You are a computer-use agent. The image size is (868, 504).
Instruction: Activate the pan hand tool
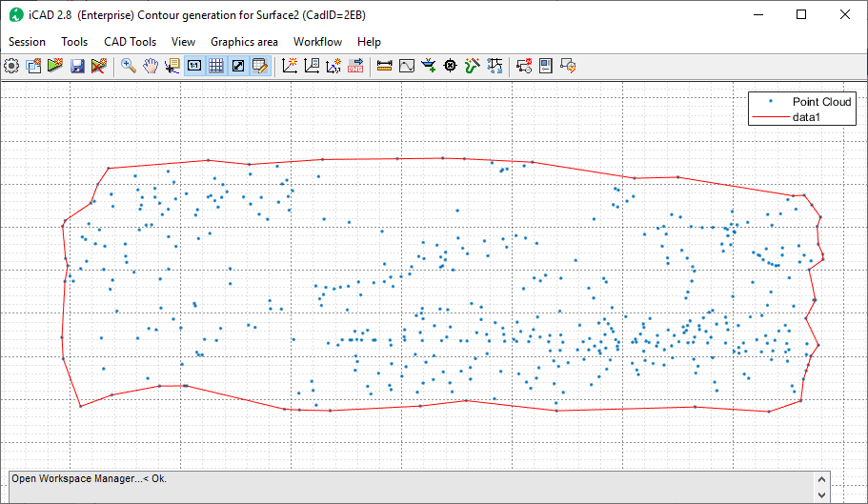[150, 66]
